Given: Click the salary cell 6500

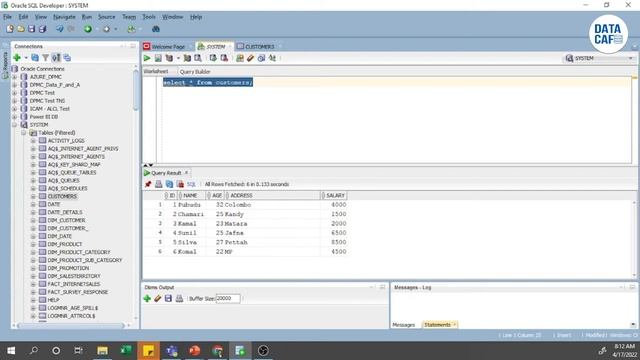Looking at the screenshot, I should [334, 233].
